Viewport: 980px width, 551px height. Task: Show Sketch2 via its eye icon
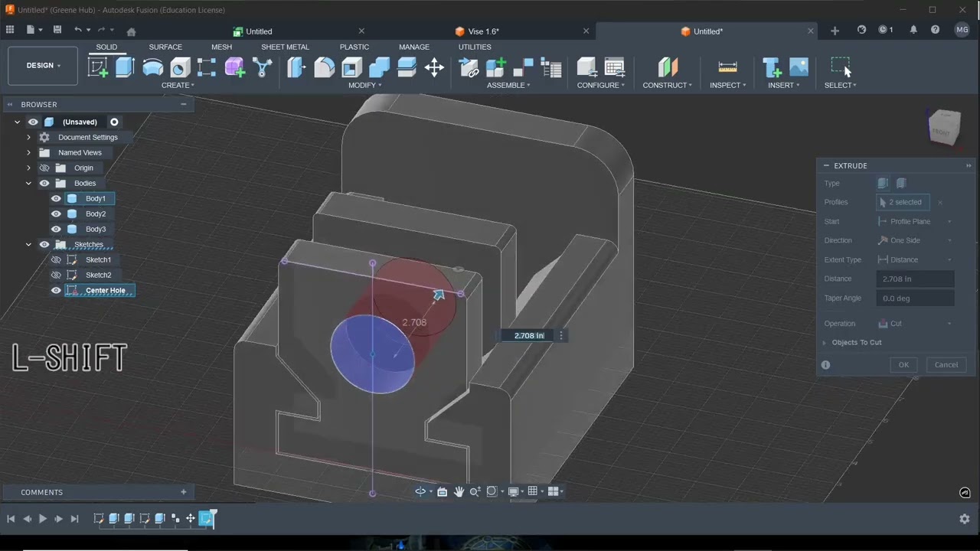point(56,275)
